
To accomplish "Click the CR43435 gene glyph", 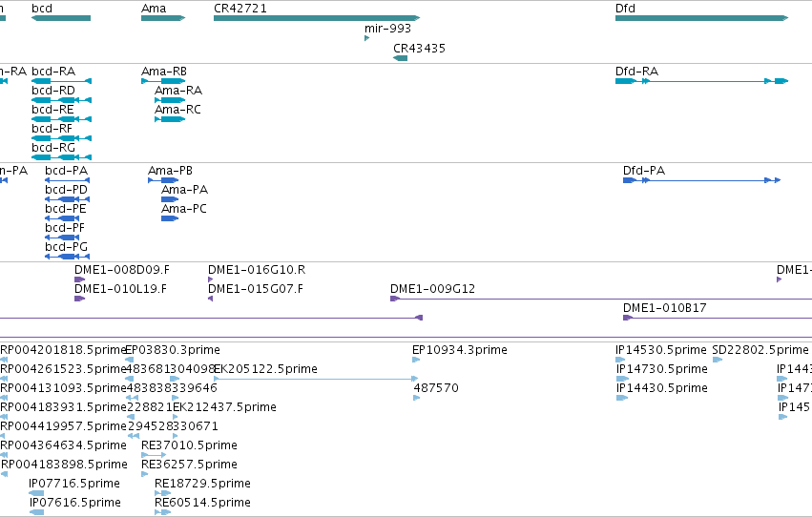I will point(401,58).
